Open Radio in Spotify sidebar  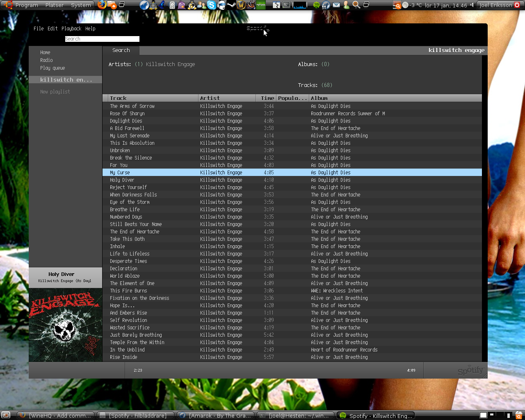pyautogui.click(x=46, y=60)
